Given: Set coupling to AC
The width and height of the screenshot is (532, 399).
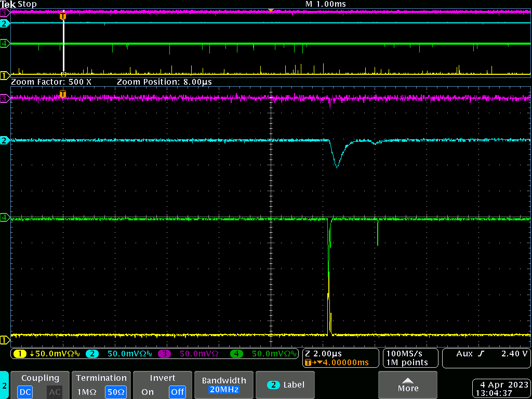Looking at the screenshot, I should tap(55, 392).
